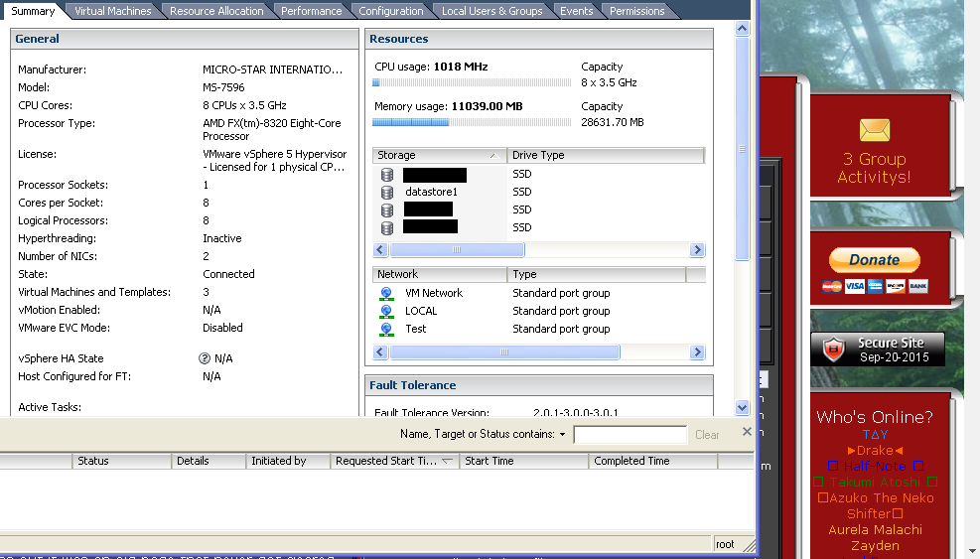Click the filter text input field
This screenshot has width=980, height=559.
(x=630, y=435)
